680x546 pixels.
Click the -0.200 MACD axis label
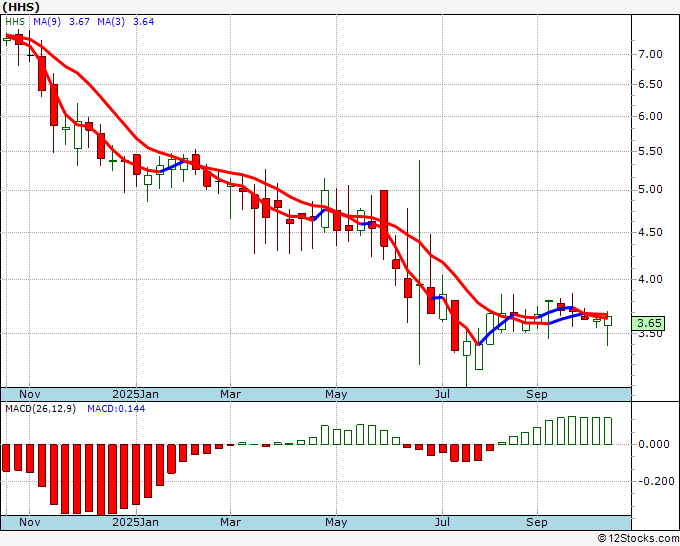[x=656, y=481]
